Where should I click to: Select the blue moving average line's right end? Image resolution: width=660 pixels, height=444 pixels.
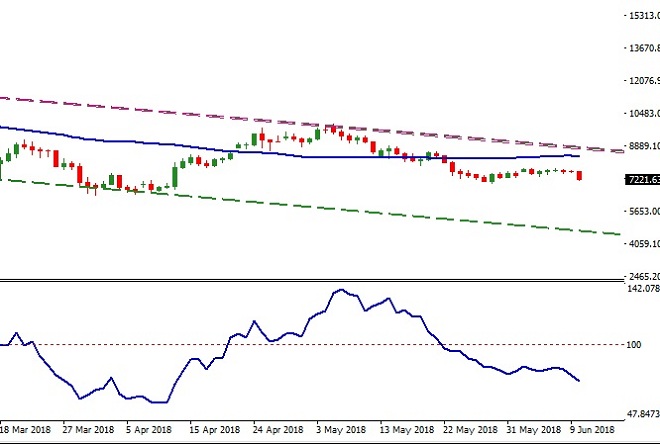pos(579,156)
